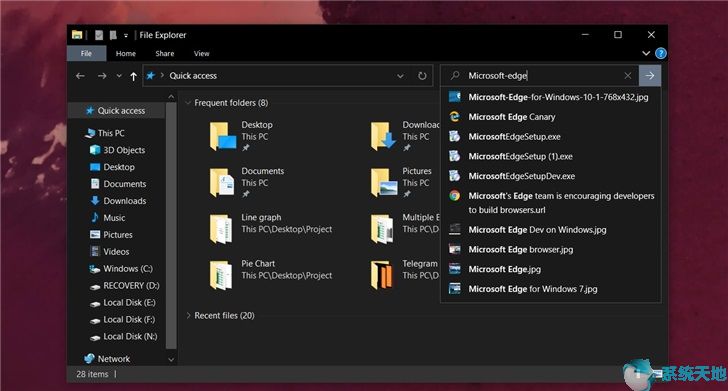The image size is (728, 391).
Task: Open Documents in the navigation pane
Action: coord(118,184)
